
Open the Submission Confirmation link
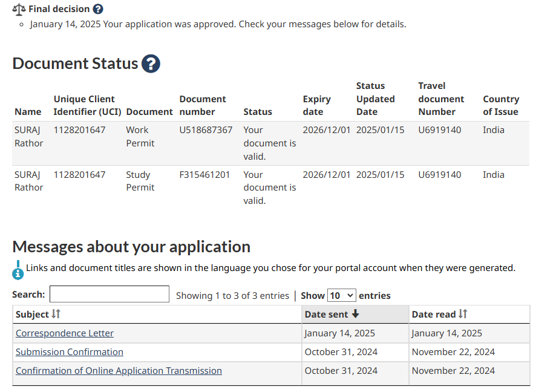click(x=70, y=352)
